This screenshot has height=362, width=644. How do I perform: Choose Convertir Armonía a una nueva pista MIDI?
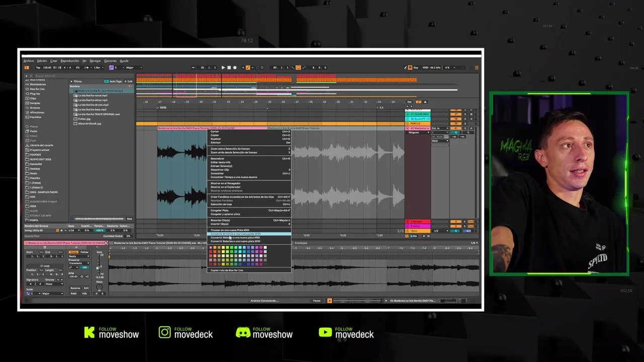pyautogui.click(x=250, y=234)
